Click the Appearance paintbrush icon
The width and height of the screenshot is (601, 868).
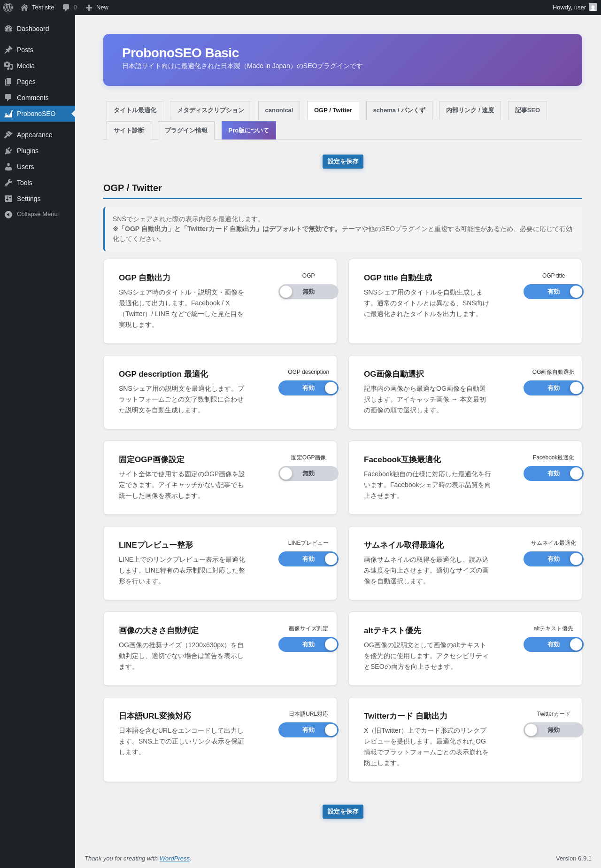8,135
